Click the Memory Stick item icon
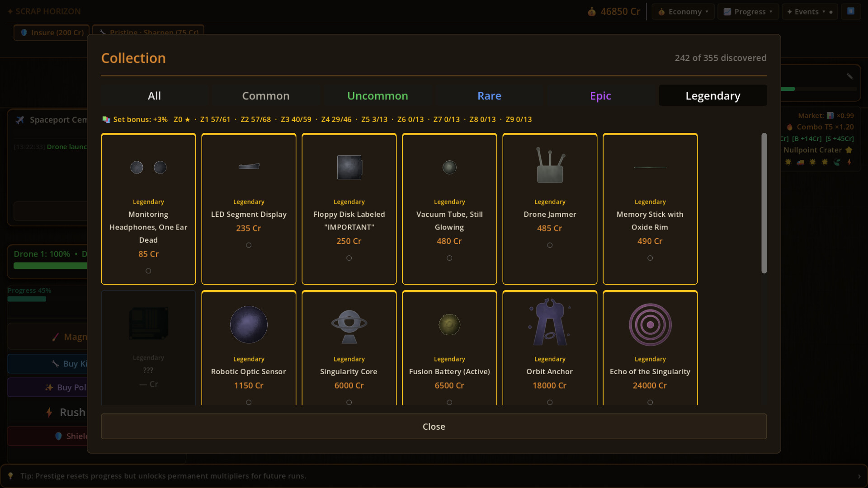The image size is (868, 488). (x=650, y=167)
